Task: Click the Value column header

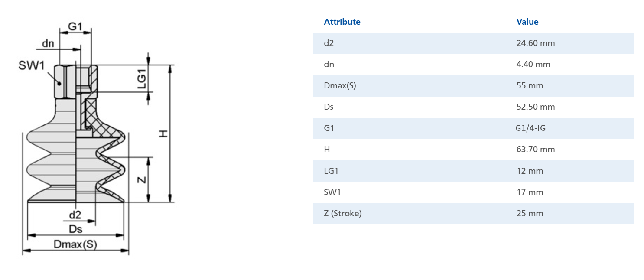Action: 527,22
